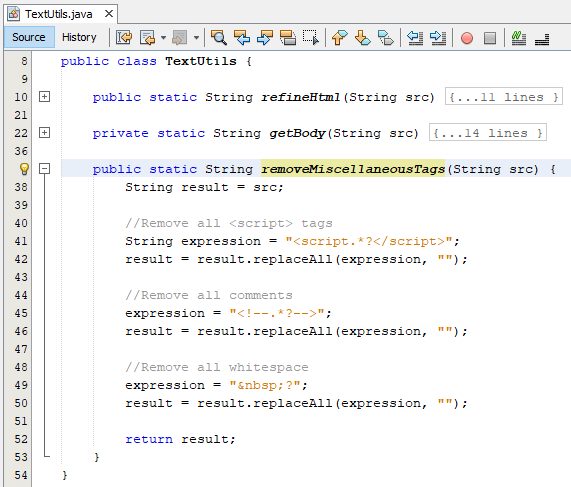The height and width of the screenshot is (487, 571).
Task: Click replaceAll call on line 42
Action: point(293,259)
